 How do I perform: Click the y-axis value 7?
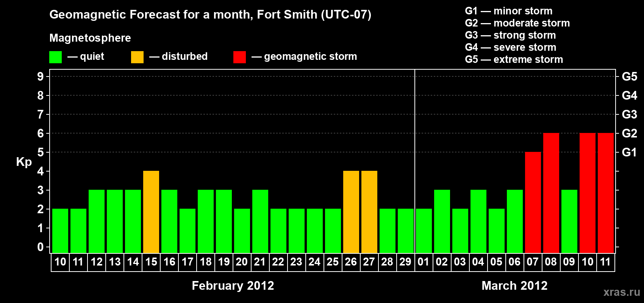click(x=41, y=114)
